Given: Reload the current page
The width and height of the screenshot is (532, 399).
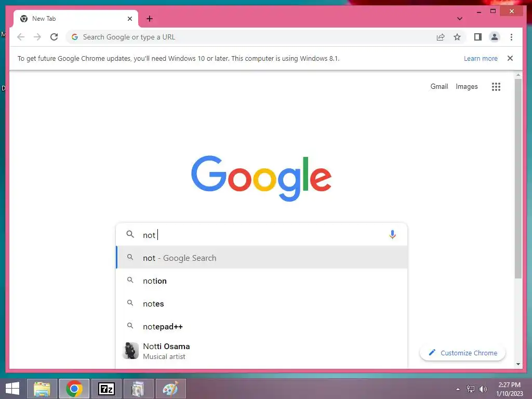Looking at the screenshot, I should (x=54, y=37).
